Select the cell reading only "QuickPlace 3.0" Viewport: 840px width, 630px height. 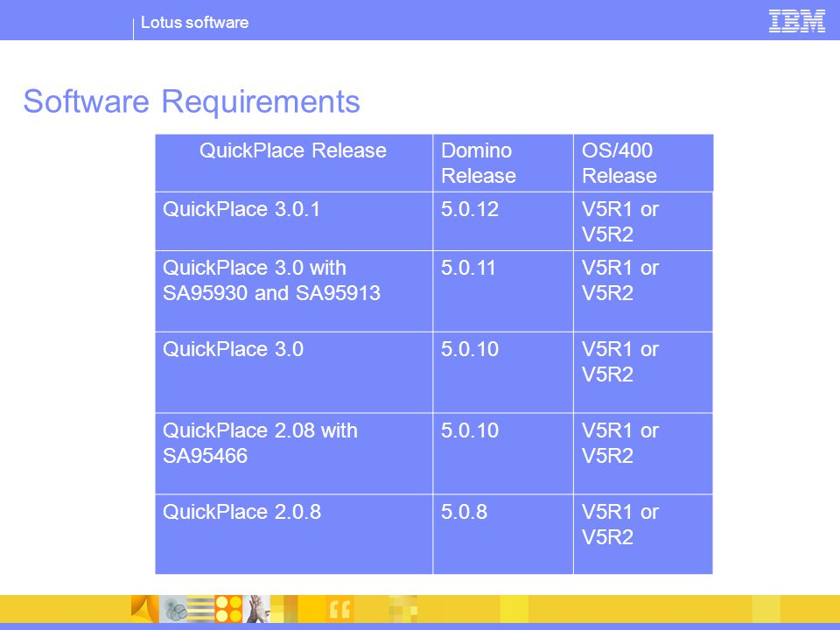click(294, 373)
